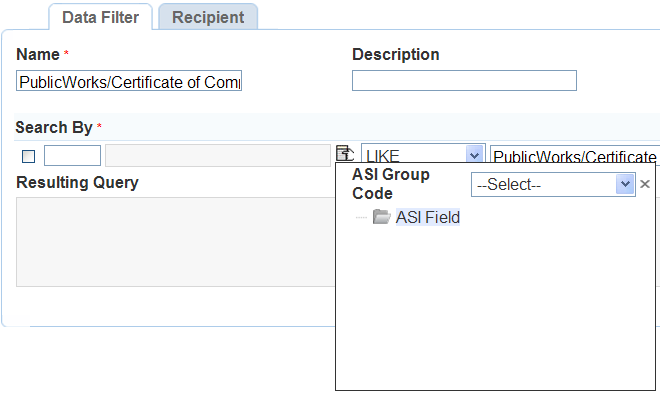The height and width of the screenshot is (395, 660).
Task: Click the dotted tree connector before ASI Field
Action: pos(361,217)
